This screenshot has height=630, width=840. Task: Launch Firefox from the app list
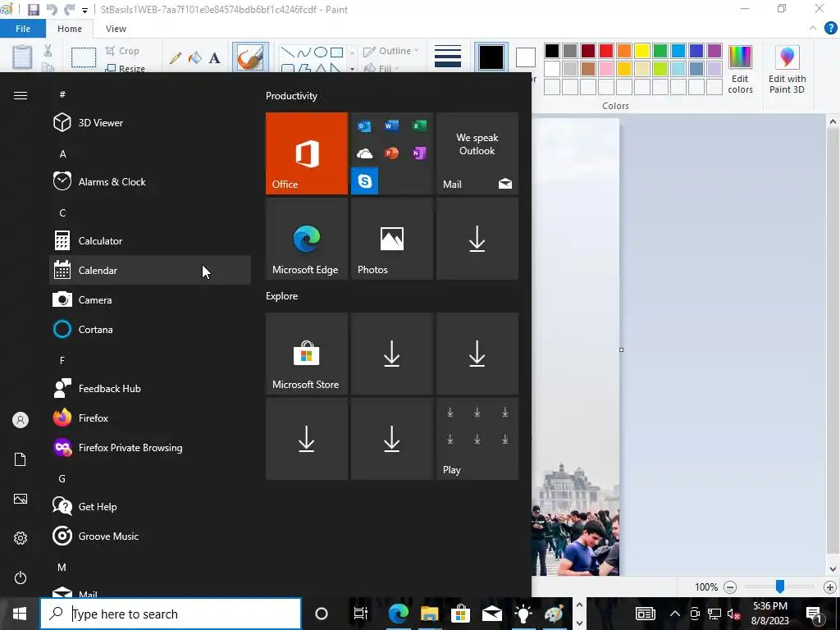pos(150,418)
